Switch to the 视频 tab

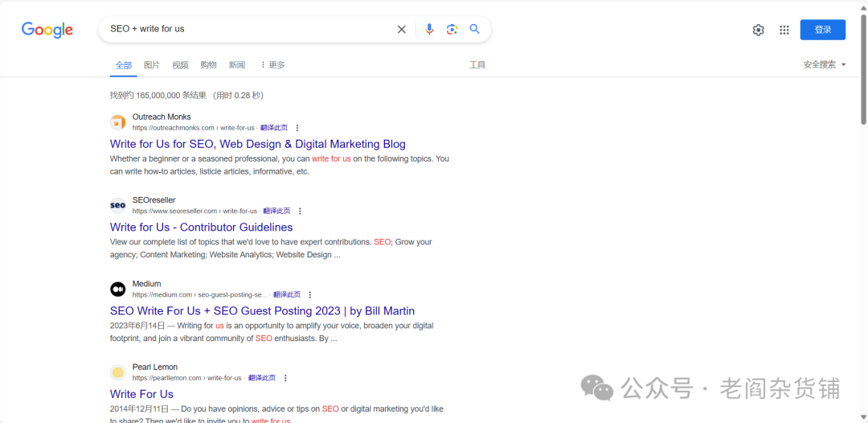click(180, 65)
